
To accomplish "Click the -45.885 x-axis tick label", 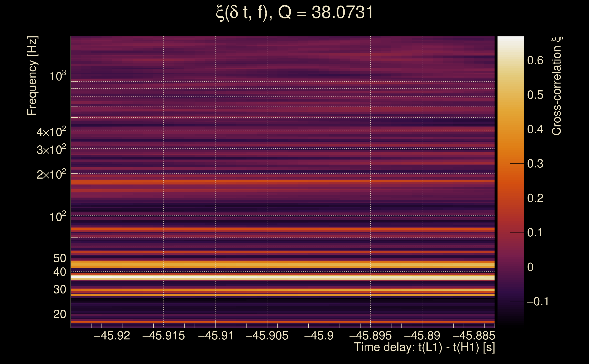I will (x=474, y=336).
